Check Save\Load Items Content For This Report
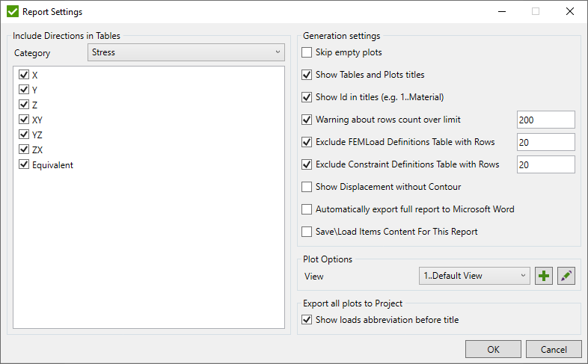 (x=307, y=232)
